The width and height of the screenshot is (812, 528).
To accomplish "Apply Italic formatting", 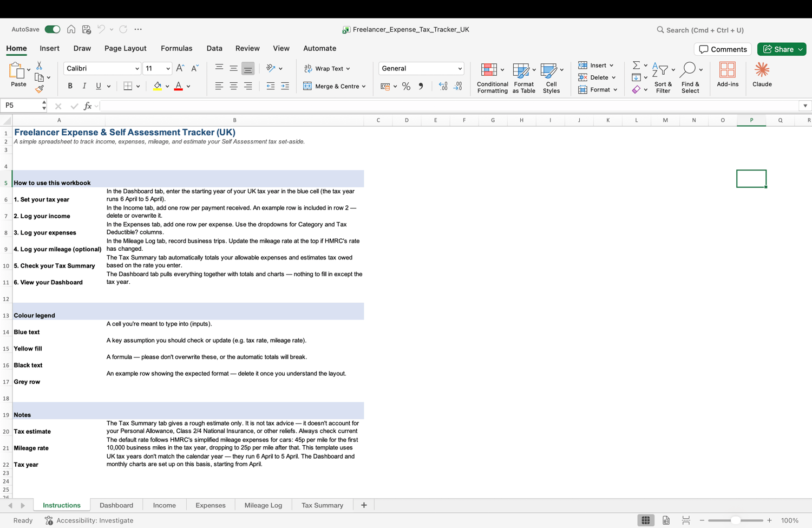I will click(x=84, y=86).
